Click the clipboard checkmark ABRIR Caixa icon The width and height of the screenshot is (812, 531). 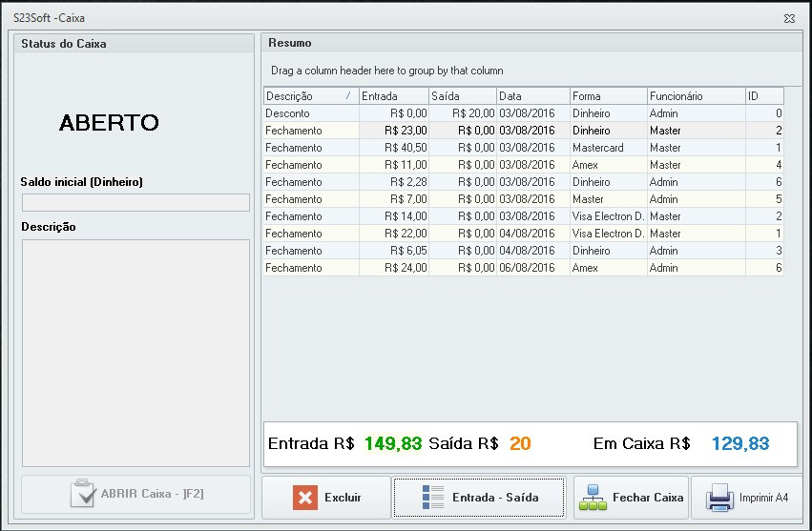coord(83,494)
